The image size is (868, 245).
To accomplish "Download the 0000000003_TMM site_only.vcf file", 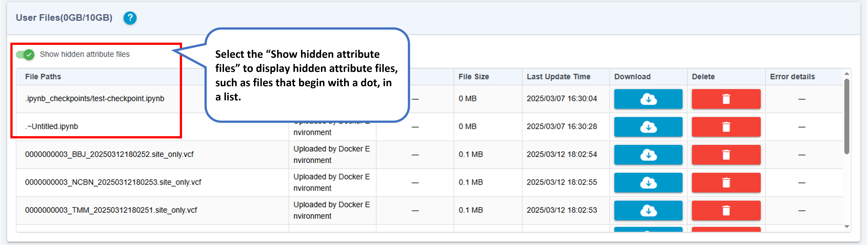I will pyautogui.click(x=648, y=211).
